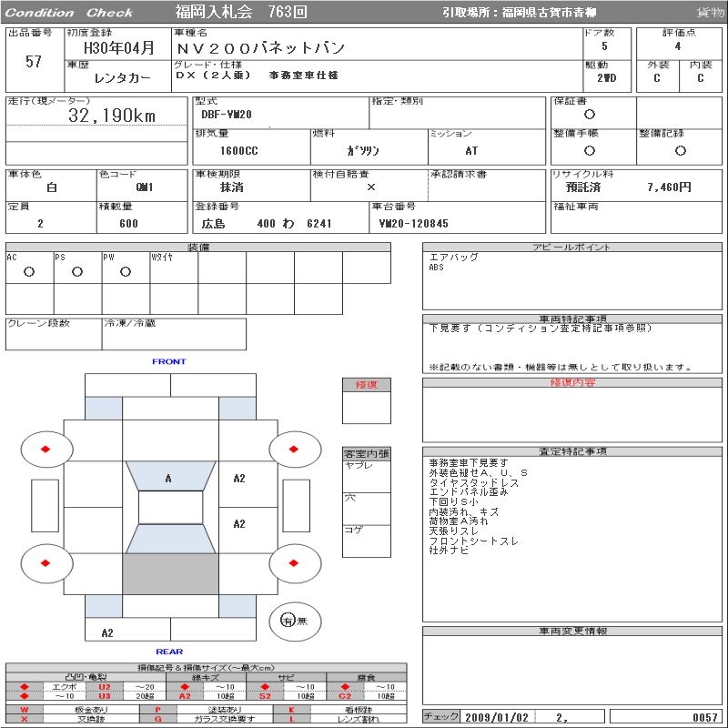Click the red U3 legend code
The width and height of the screenshot is (728, 728).
point(105,696)
